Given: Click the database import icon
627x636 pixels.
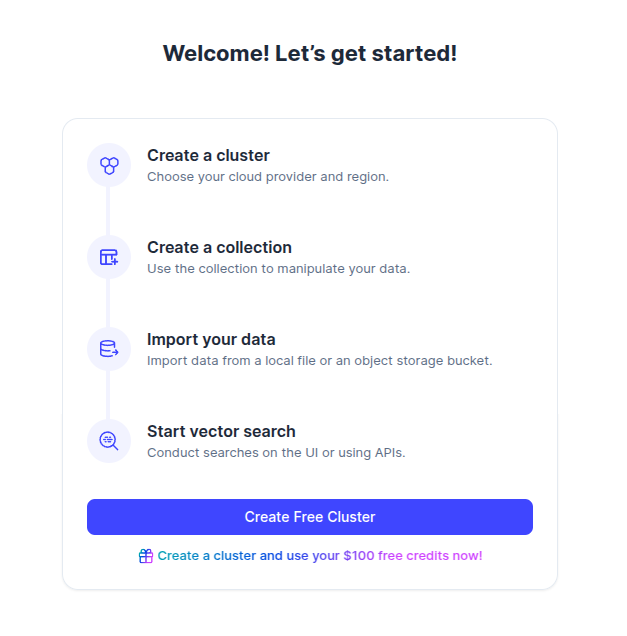Looking at the screenshot, I should point(109,349).
